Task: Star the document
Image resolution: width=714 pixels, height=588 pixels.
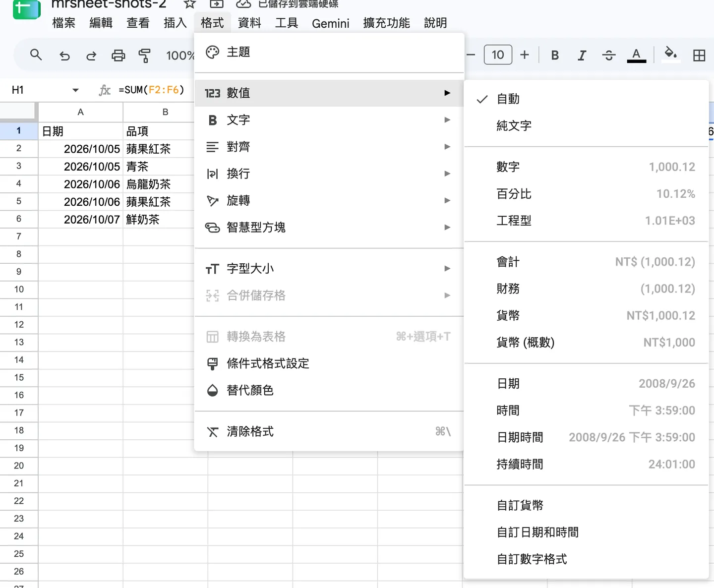Action: click(189, 4)
